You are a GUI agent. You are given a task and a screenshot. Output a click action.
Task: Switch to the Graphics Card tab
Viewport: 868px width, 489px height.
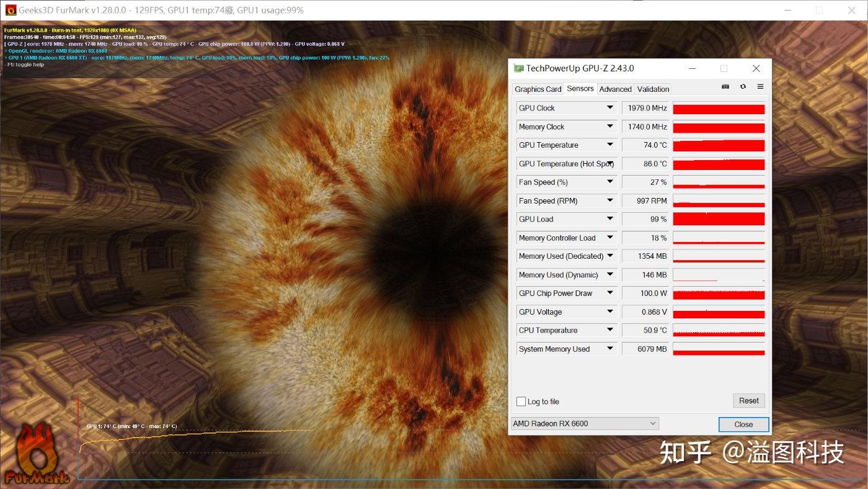tap(538, 89)
